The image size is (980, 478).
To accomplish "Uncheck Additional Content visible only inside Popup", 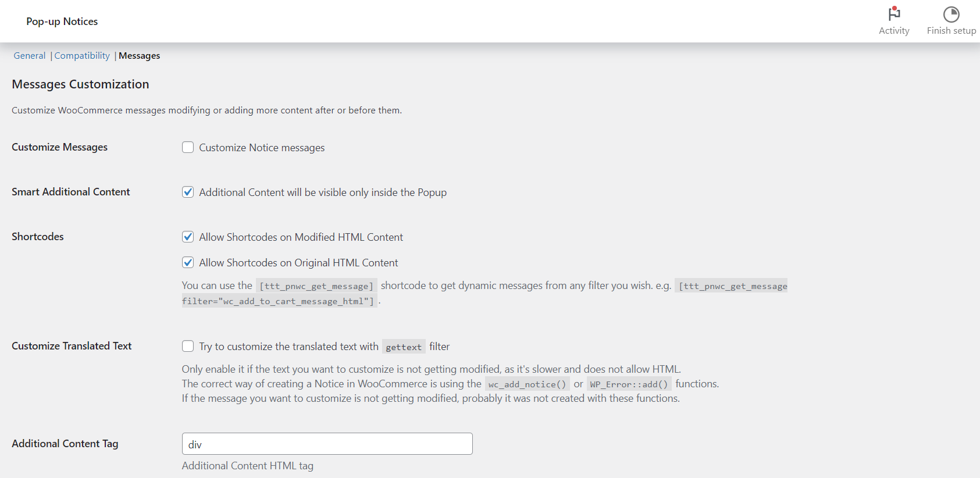I will 188,192.
